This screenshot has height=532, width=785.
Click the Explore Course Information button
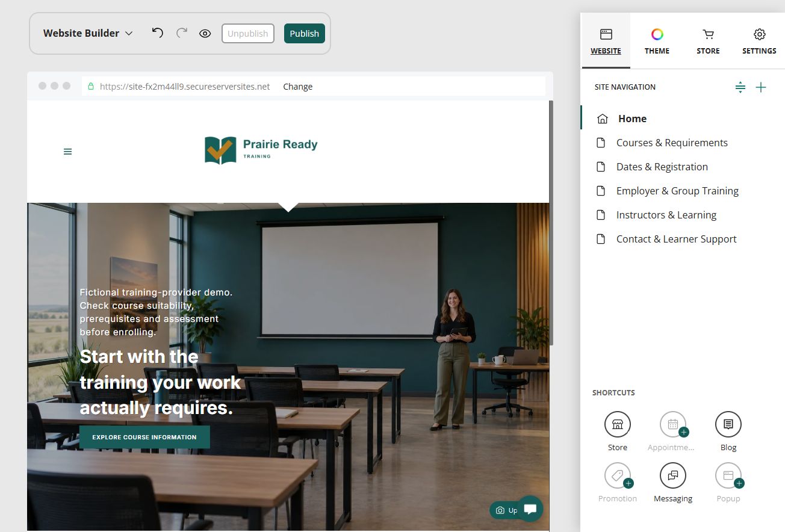[x=144, y=437]
